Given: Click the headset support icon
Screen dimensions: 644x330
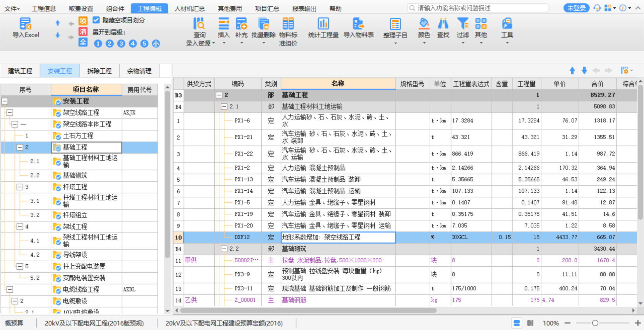Looking at the screenshot, I should [597, 8].
